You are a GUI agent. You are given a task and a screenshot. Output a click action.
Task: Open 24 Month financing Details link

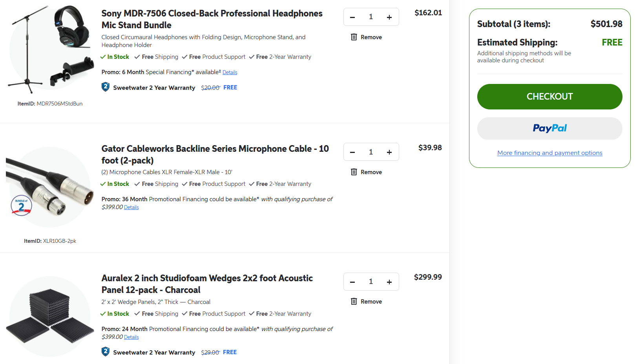pyautogui.click(x=131, y=337)
